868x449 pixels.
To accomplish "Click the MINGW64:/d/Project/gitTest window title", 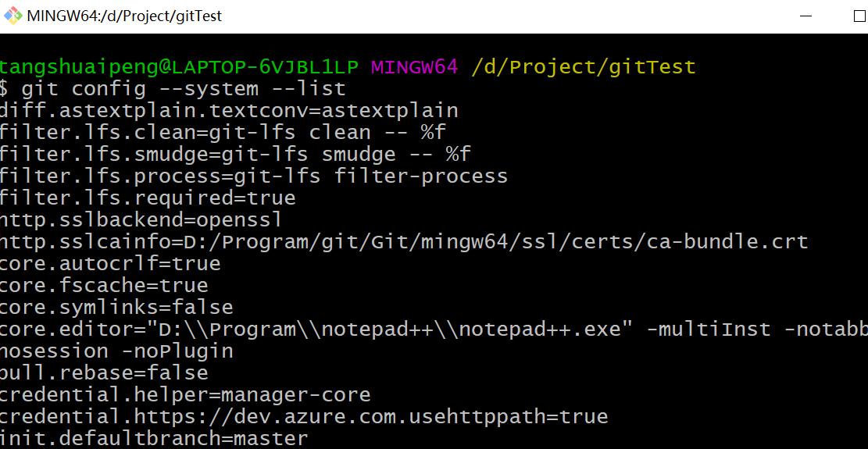I will click(x=124, y=16).
